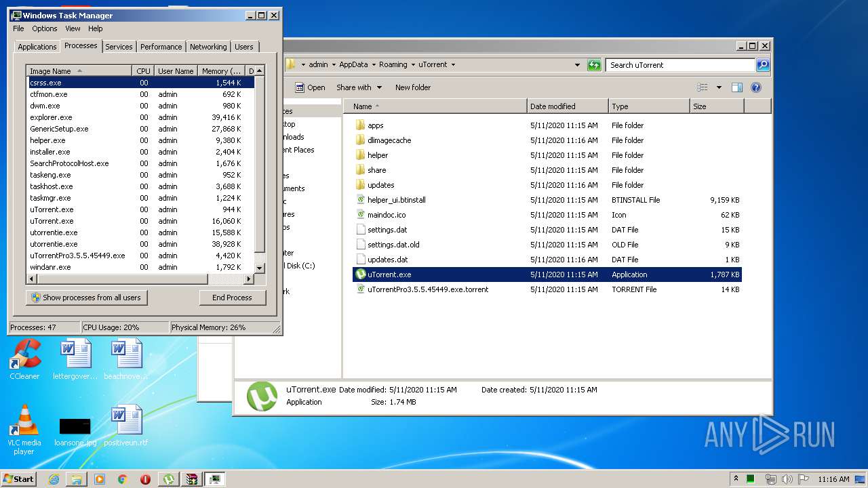Open VLC media player desktop shortcut

click(24, 430)
